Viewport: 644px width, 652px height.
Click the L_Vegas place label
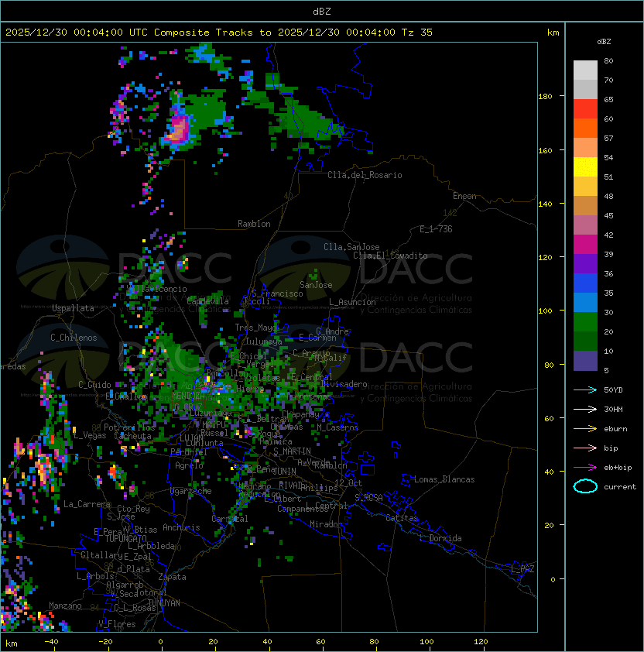(x=90, y=435)
